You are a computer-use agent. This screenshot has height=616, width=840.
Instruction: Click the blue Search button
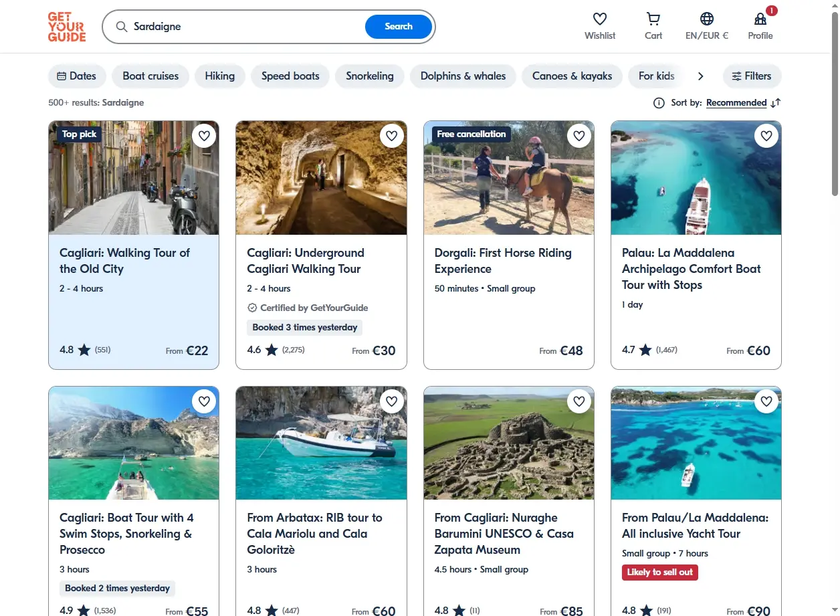pyautogui.click(x=399, y=27)
